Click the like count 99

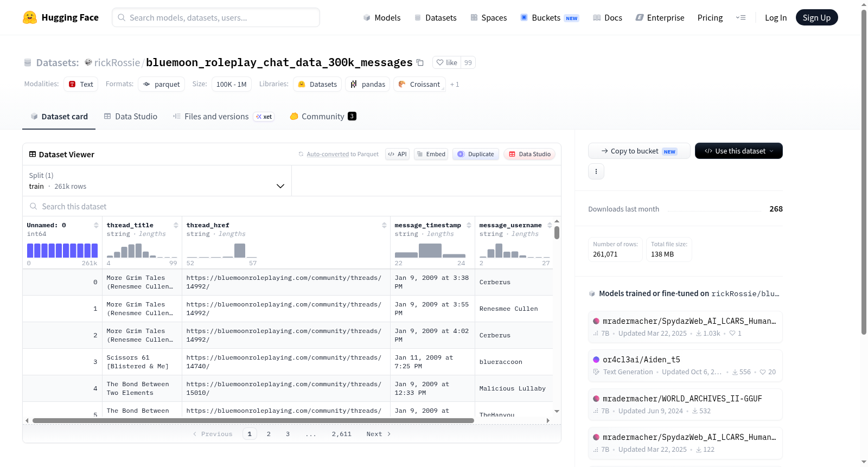tap(468, 62)
